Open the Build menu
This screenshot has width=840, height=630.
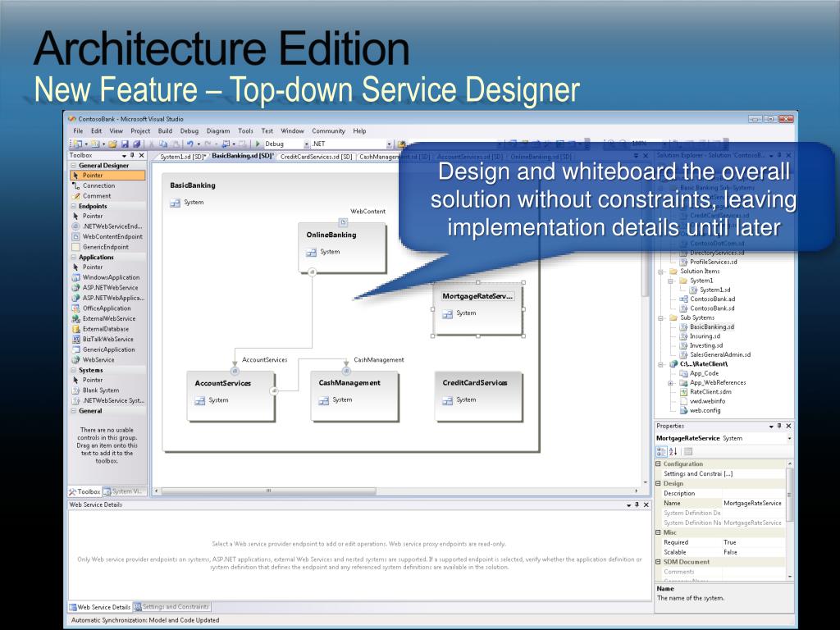[165, 130]
